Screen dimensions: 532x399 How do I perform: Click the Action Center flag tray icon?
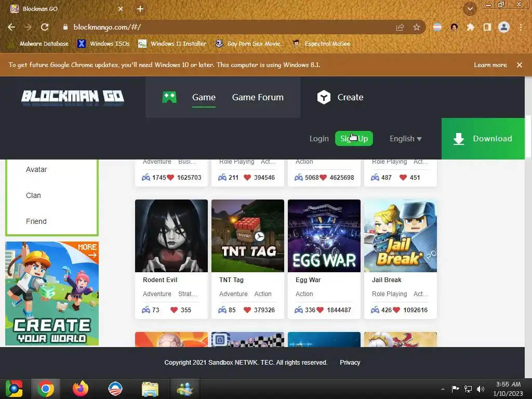(x=455, y=389)
